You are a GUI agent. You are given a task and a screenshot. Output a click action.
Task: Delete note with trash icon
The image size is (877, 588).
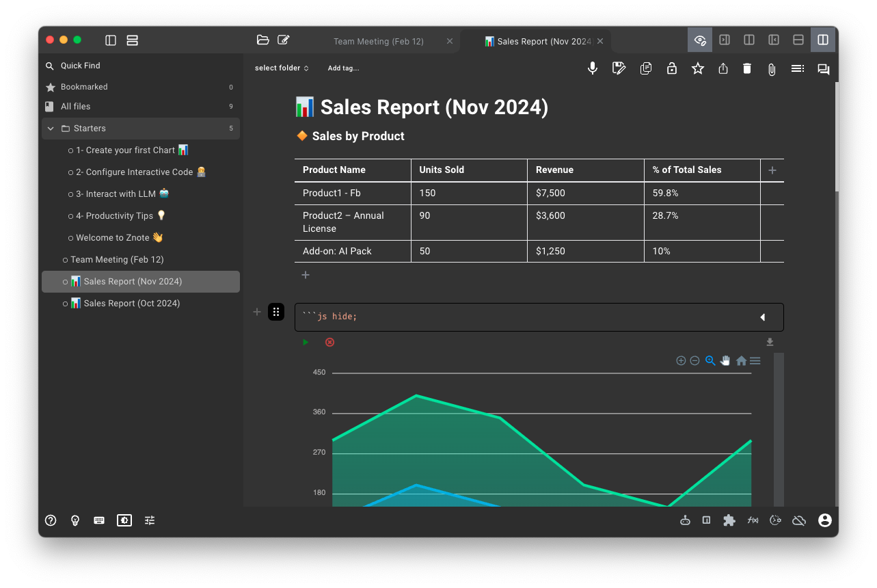coord(747,68)
